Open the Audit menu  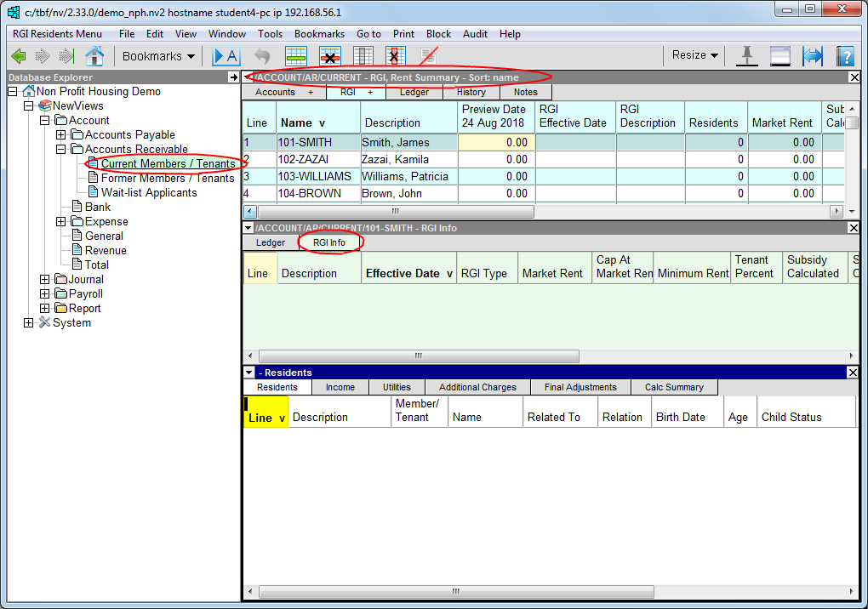pos(475,34)
